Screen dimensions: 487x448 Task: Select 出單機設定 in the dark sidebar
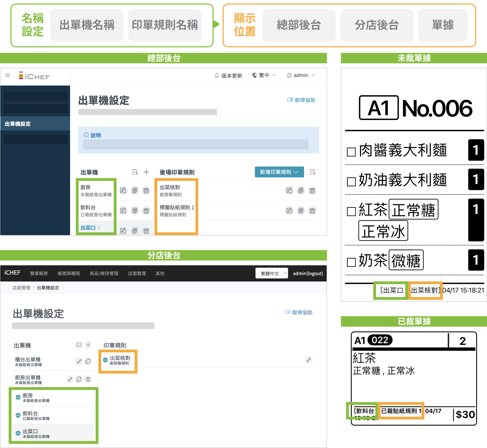point(18,124)
